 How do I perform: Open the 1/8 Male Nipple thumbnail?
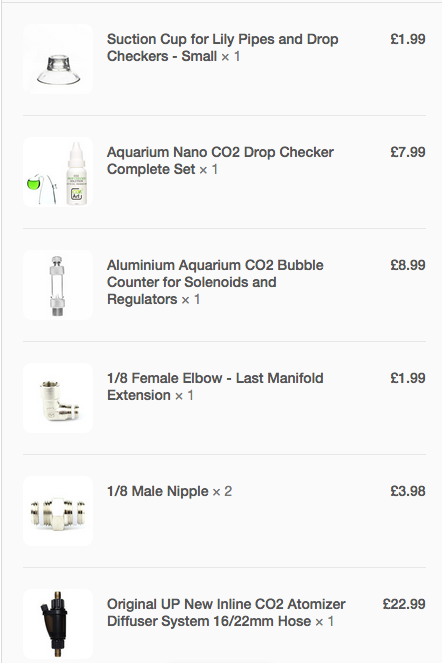[58, 511]
